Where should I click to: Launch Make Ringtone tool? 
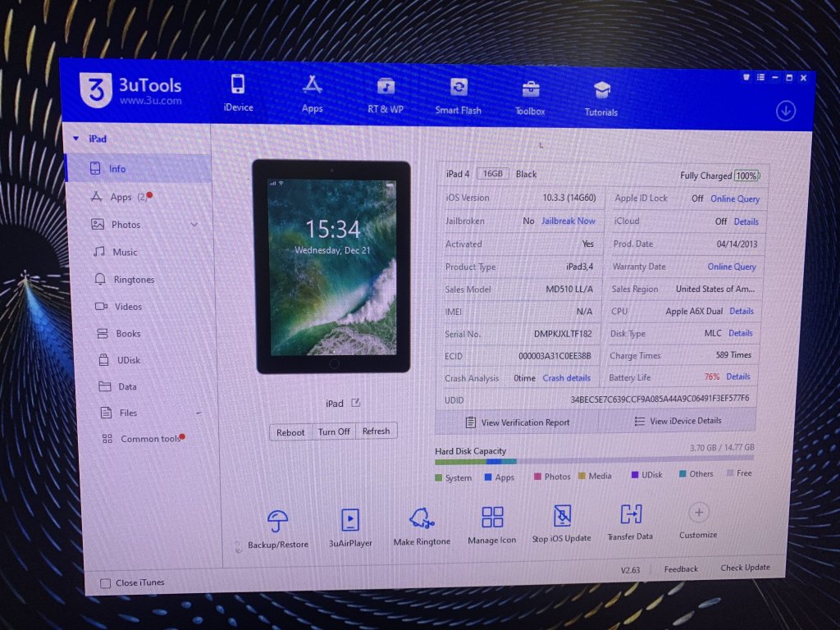(x=422, y=526)
